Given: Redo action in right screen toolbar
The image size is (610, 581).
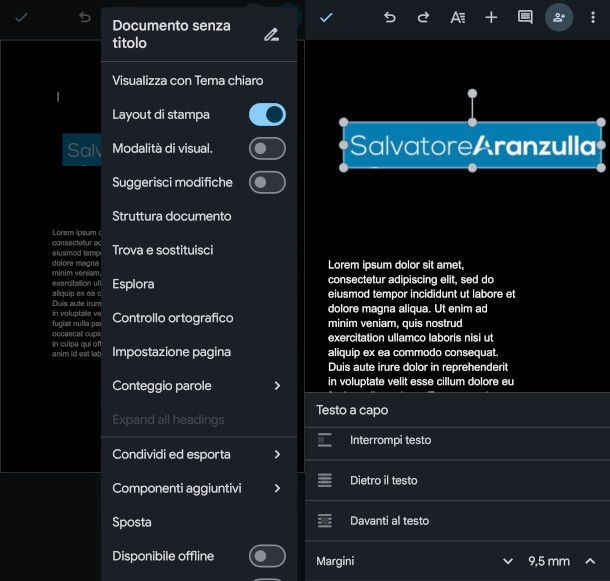Looking at the screenshot, I should pos(423,17).
